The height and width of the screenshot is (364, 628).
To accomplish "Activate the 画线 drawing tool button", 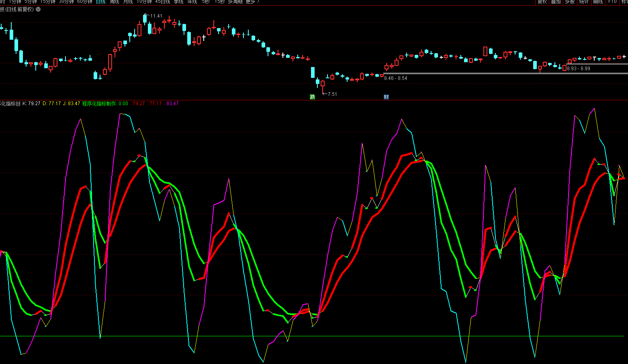I will click(598, 2).
